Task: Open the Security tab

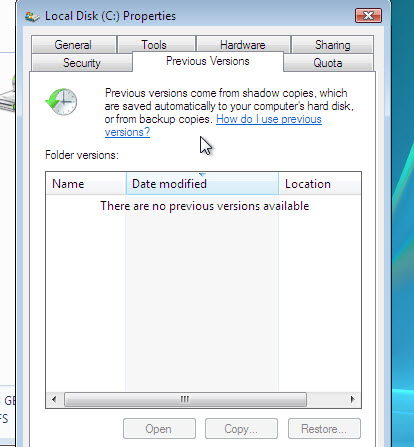Action: coord(82,63)
